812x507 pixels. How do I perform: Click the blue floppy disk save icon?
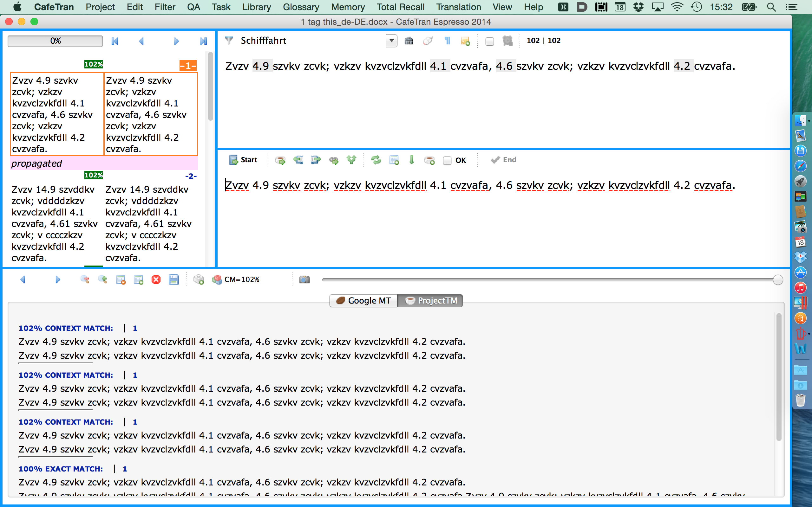tap(174, 280)
